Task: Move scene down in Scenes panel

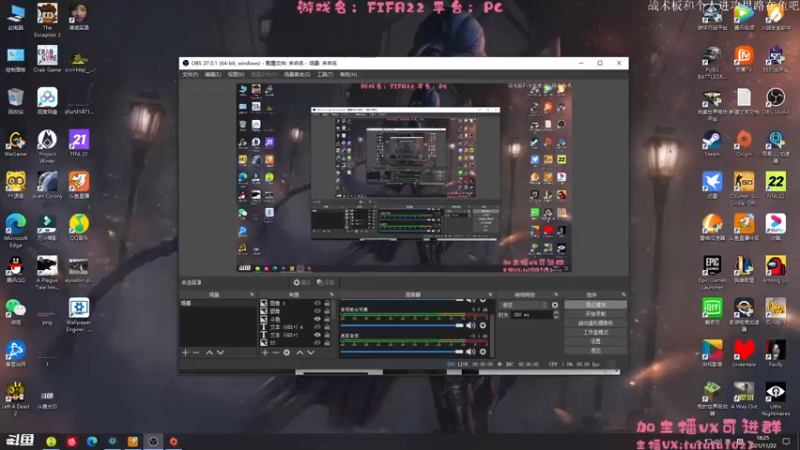Action: click(220, 353)
